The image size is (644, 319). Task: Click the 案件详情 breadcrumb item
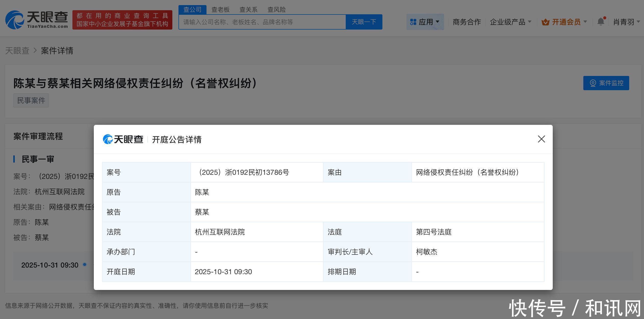57,51
